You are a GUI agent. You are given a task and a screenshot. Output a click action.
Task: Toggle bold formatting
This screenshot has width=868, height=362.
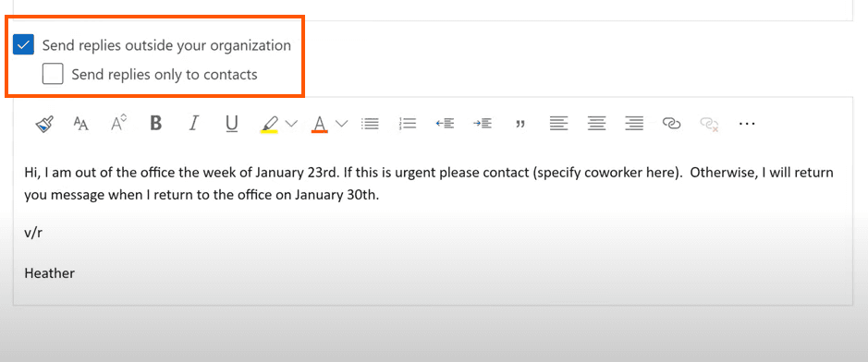click(x=156, y=123)
